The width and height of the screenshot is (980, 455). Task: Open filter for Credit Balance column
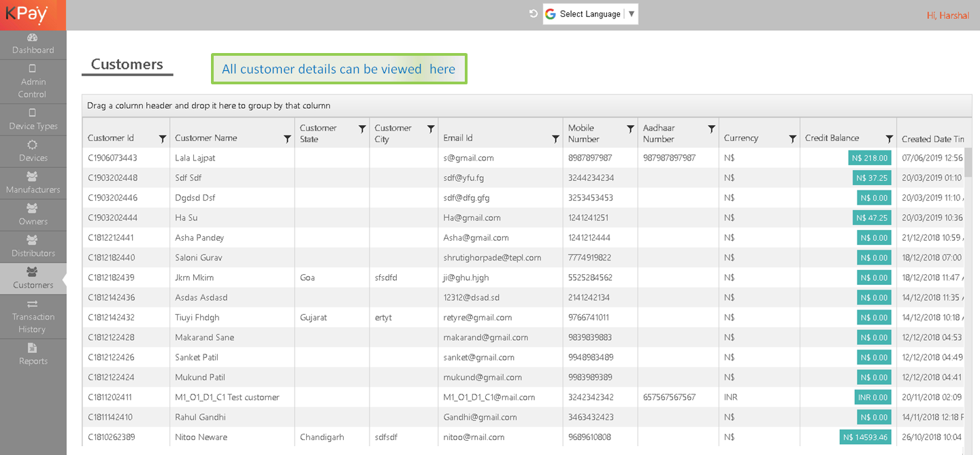[889, 139]
